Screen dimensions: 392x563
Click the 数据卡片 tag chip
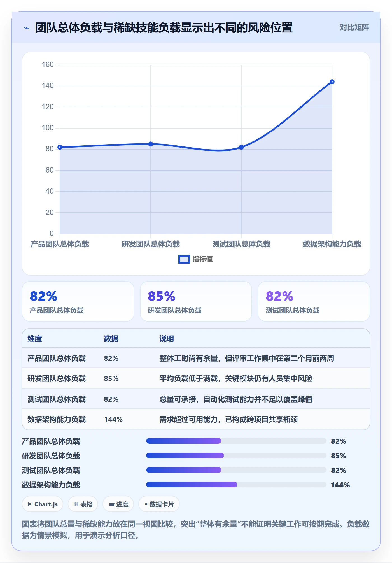pyautogui.click(x=159, y=504)
